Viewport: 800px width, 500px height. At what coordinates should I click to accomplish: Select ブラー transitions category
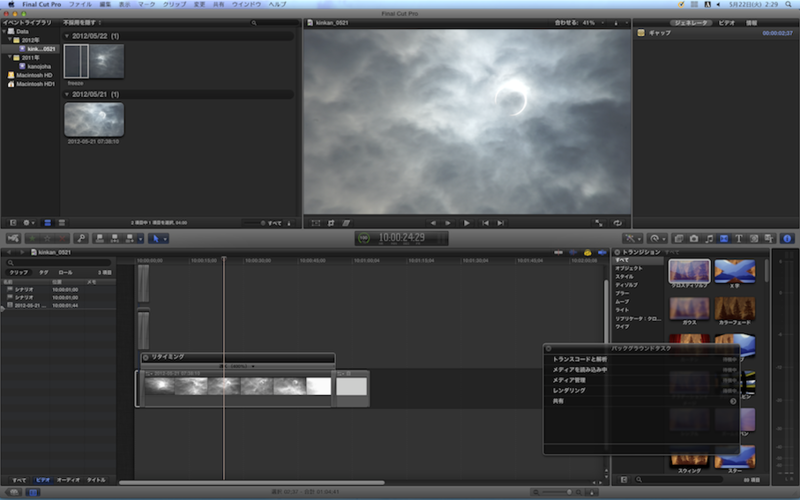pos(622,293)
